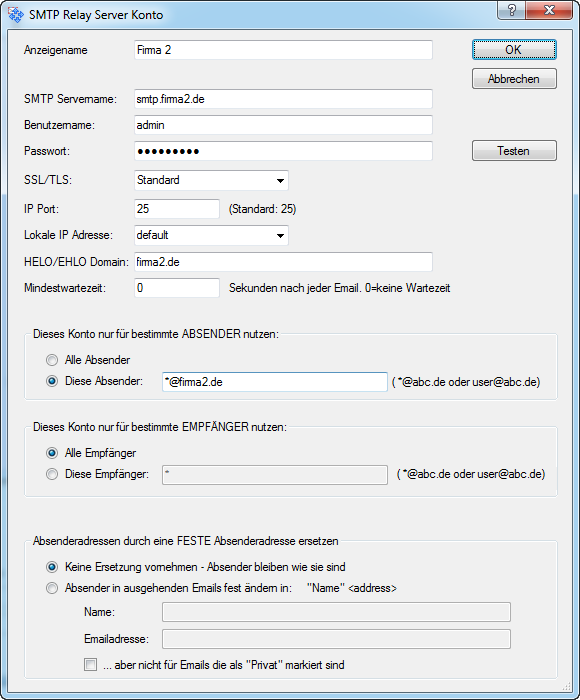This screenshot has width=580, height=700.
Task: Click into the Anzeigename field
Action: tap(283, 50)
